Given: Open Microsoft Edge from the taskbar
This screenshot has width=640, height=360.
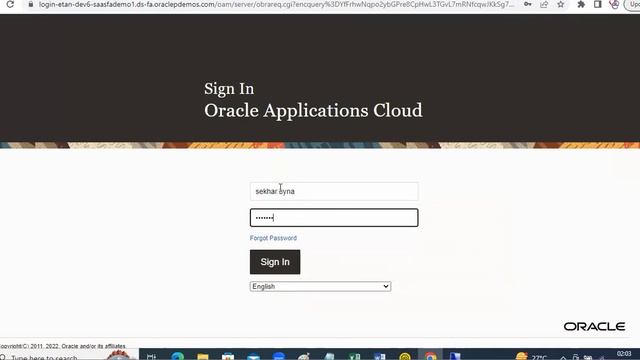Looking at the screenshot, I should pos(178,356).
